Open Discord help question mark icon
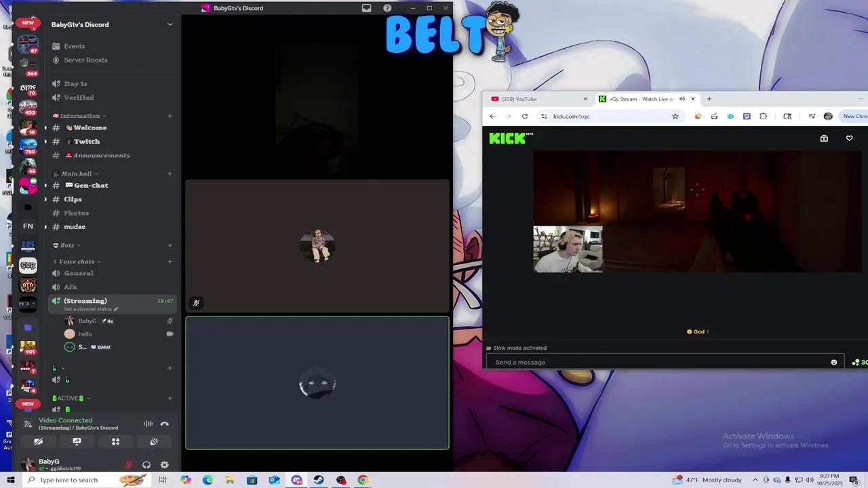Image resolution: width=868 pixels, height=488 pixels. [387, 8]
